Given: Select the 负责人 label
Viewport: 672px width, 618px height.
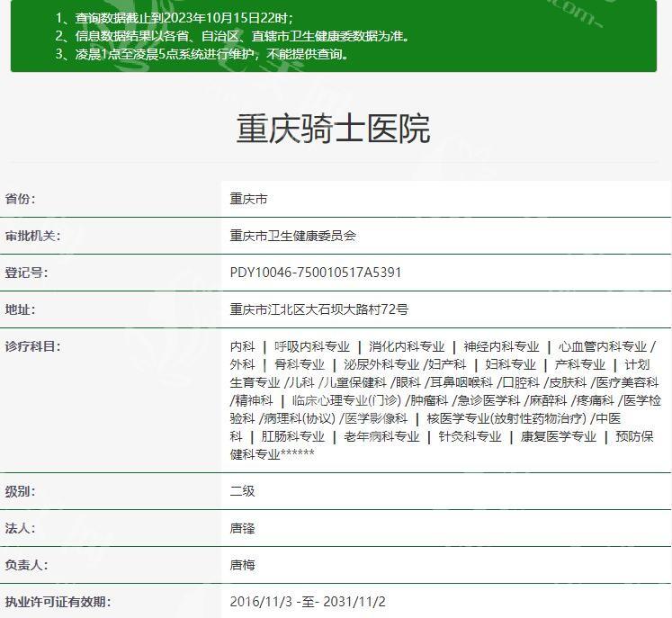Looking at the screenshot, I should tap(27, 565).
